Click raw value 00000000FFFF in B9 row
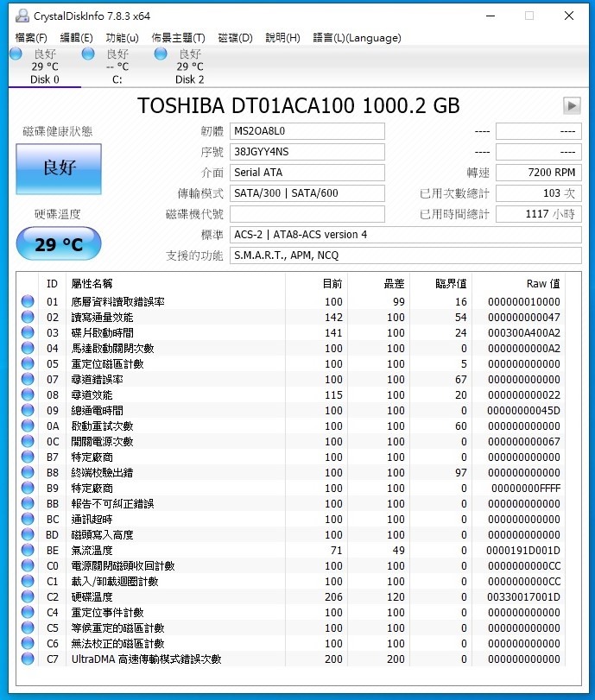Viewport: 595px width, 700px height. (526, 489)
